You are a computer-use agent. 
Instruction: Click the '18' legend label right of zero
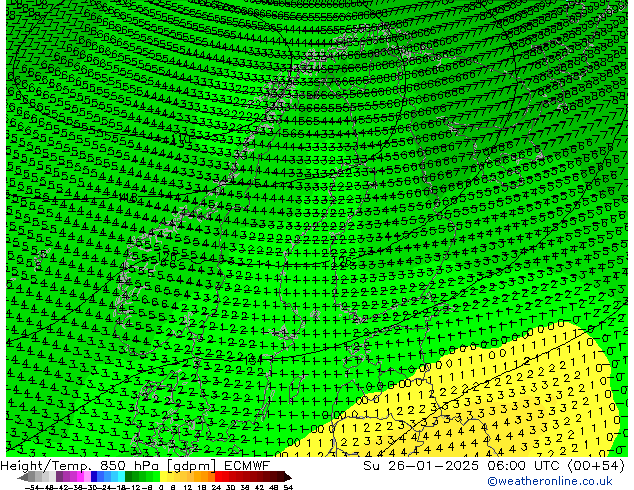coord(202,488)
